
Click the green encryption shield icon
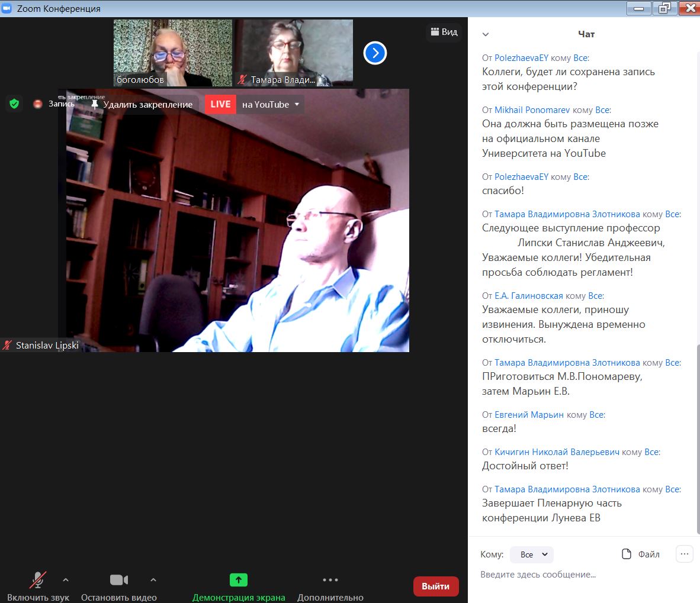coord(14,104)
